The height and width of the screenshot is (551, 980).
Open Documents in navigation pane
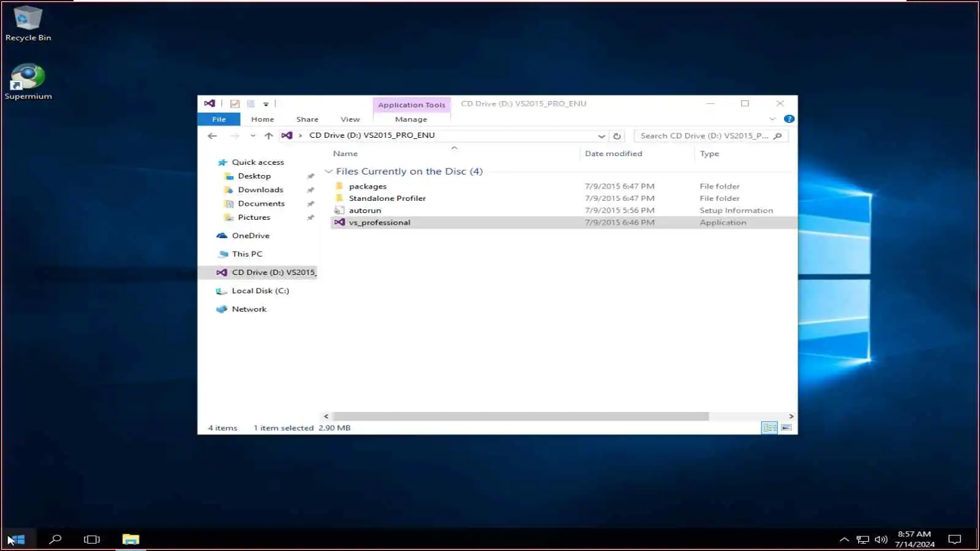click(x=261, y=204)
